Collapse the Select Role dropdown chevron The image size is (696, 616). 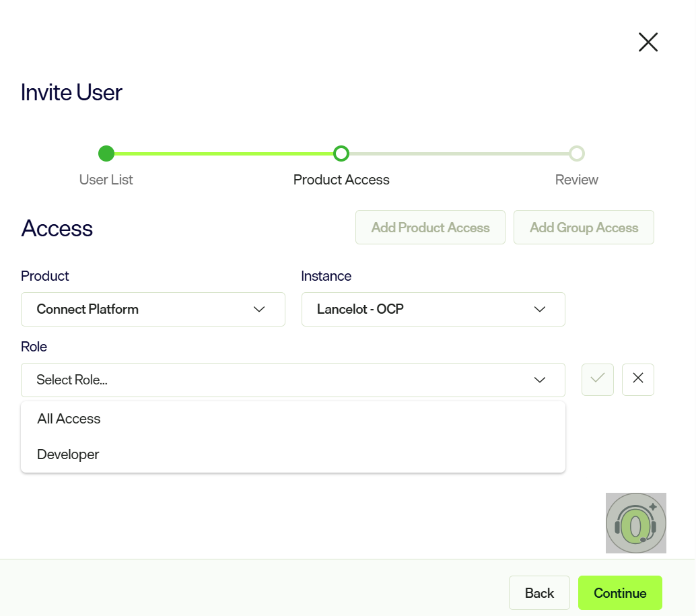[539, 380]
